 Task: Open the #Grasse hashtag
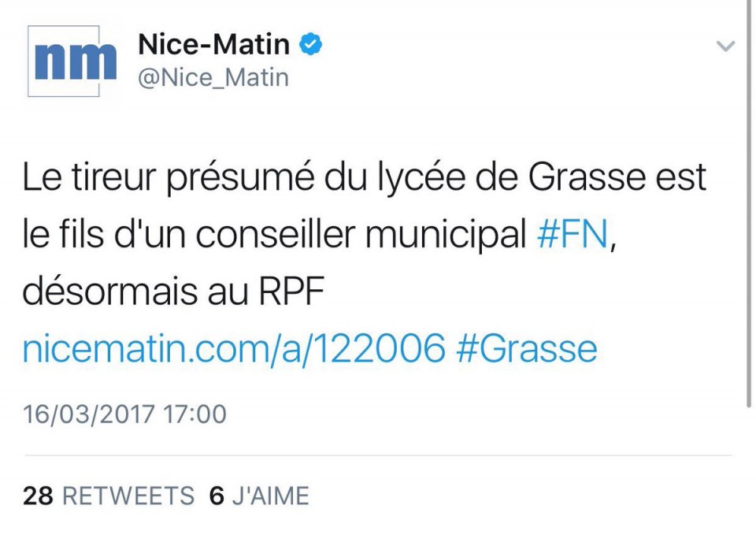click(527, 349)
